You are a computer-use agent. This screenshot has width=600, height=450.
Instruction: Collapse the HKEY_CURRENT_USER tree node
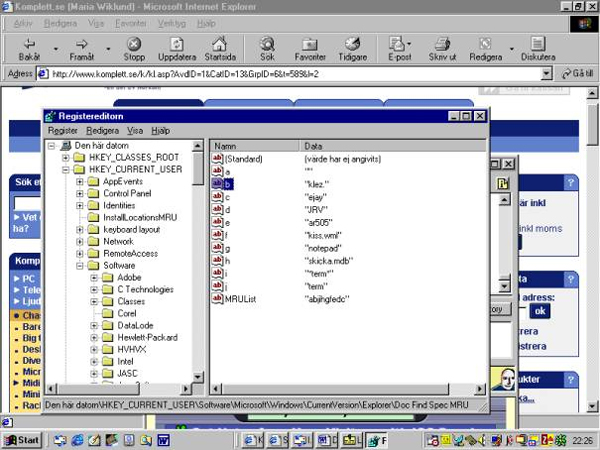coord(65,170)
